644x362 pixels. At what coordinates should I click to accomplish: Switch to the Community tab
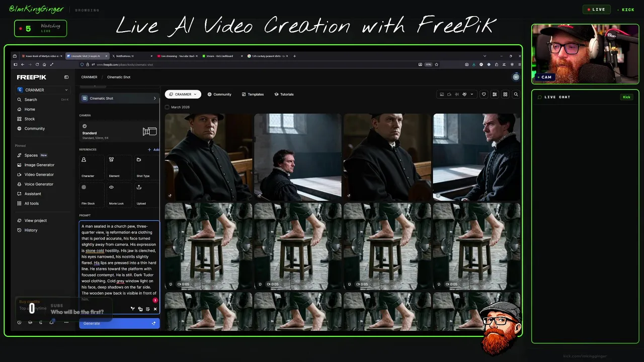pyautogui.click(x=219, y=94)
